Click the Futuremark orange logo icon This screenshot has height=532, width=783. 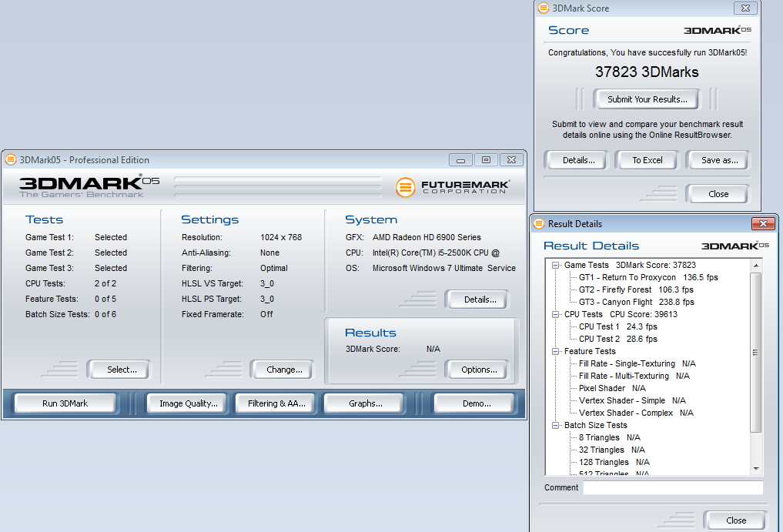405,187
